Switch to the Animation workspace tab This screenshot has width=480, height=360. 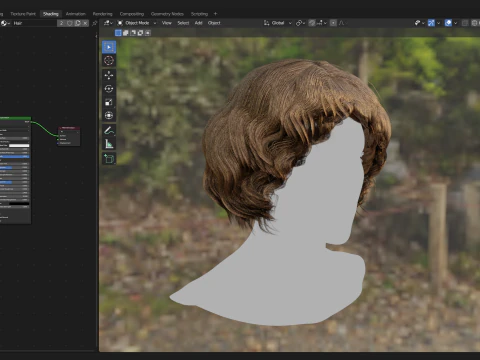tap(76, 14)
